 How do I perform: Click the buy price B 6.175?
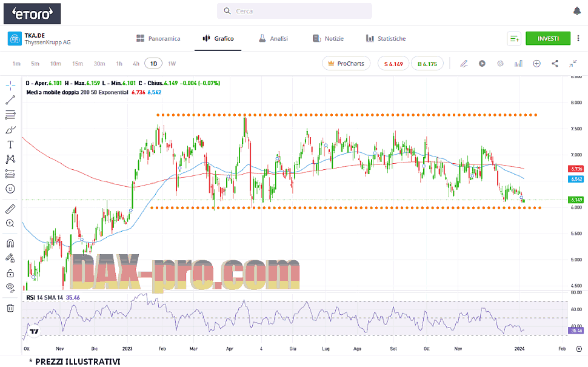pyautogui.click(x=427, y=64)
